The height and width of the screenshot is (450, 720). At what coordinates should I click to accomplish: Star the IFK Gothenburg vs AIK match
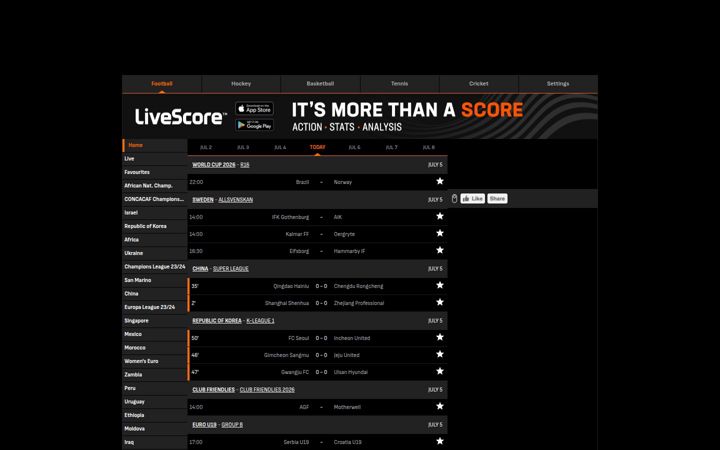(x=440, y=216)
